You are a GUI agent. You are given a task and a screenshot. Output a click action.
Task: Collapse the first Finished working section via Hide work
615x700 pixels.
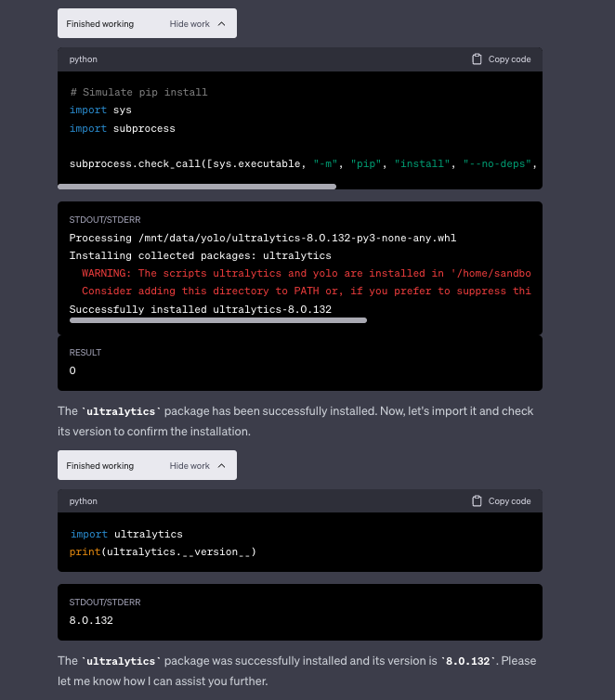point(190,24)
